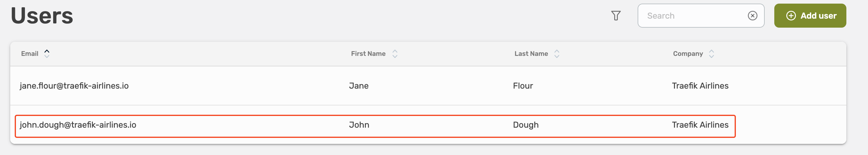The height and width of the screenshot is (155, 868).
Task: Clear search with the X icon
Action: [752, 16]
